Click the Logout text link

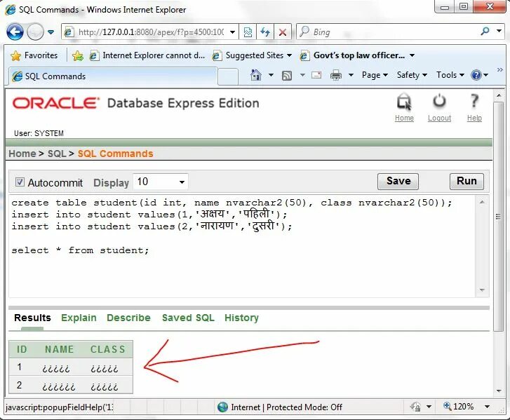(439, 118)
